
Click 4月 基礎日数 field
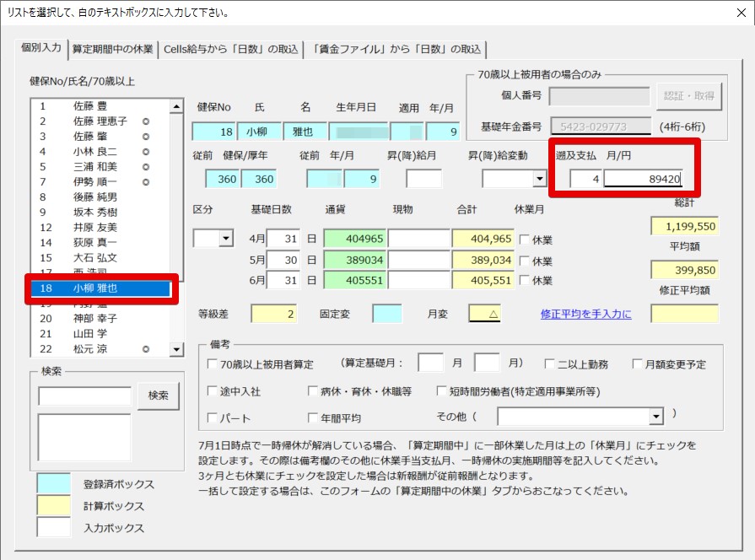coord(283,239)
